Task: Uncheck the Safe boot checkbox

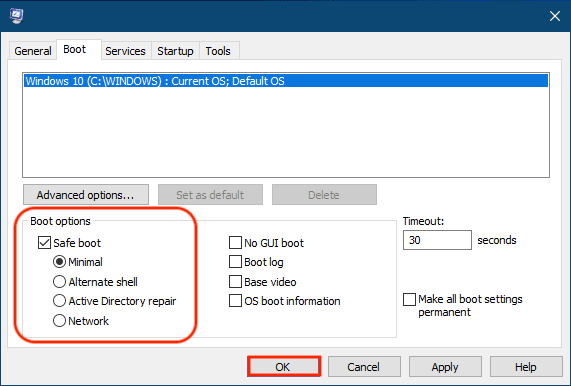Action: coord(44,243)
